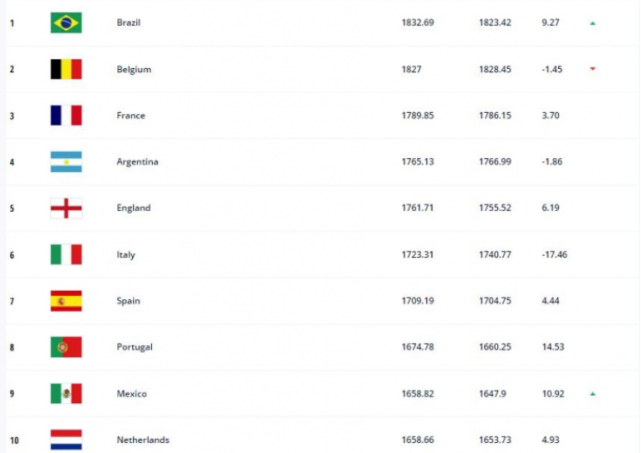Click Brazil's green up arrow indicator

coord(592,23)
